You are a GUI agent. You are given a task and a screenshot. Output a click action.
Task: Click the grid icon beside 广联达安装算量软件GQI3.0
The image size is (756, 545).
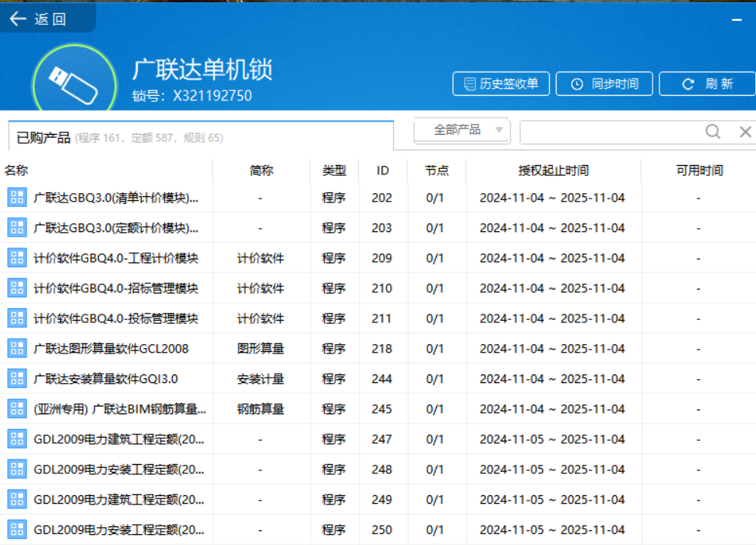(16, 378)
